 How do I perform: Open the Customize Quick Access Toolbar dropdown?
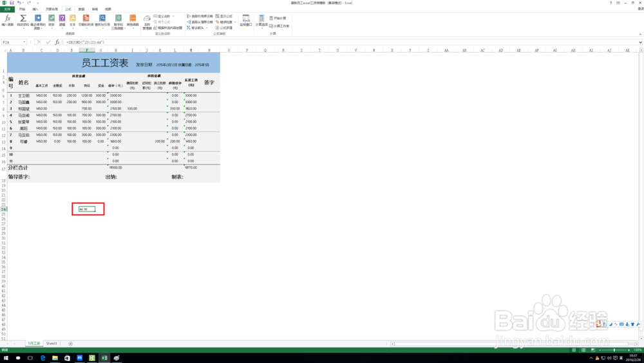tap(38, 3)
